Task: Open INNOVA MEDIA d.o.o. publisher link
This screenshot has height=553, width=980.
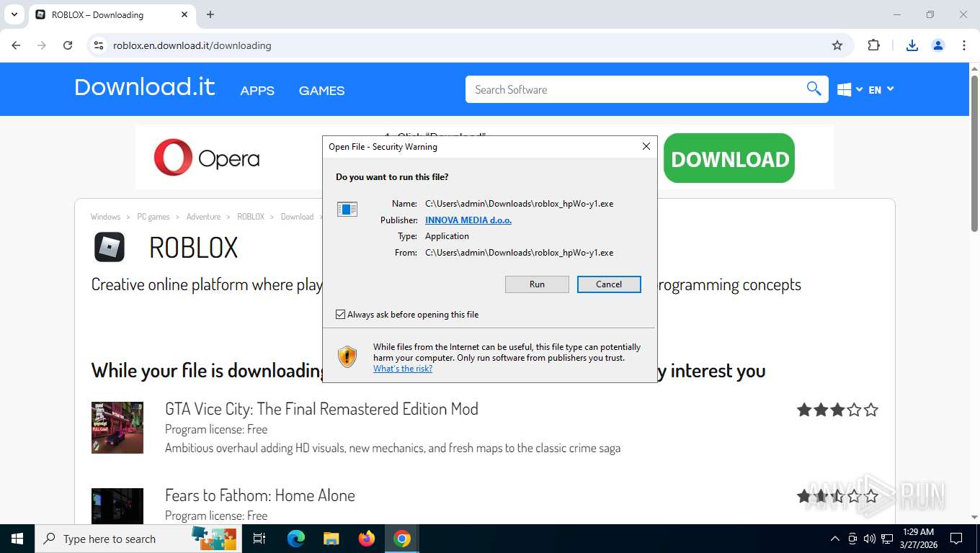Action: (x=468, y=220)
